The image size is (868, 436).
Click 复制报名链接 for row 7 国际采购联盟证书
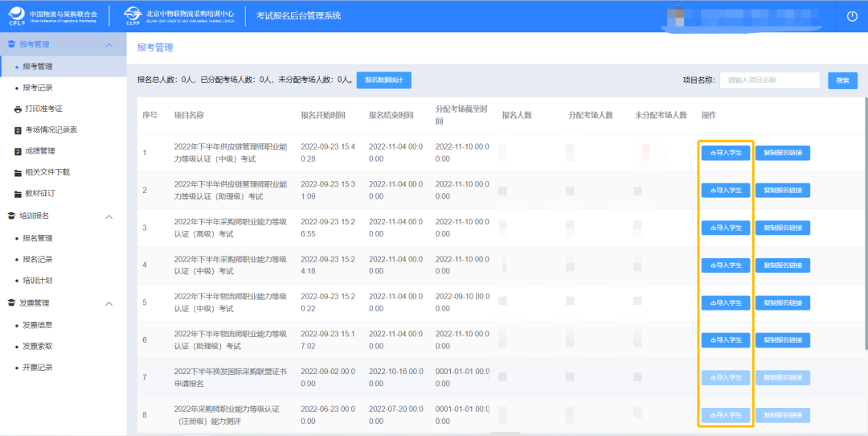[783, 378]
